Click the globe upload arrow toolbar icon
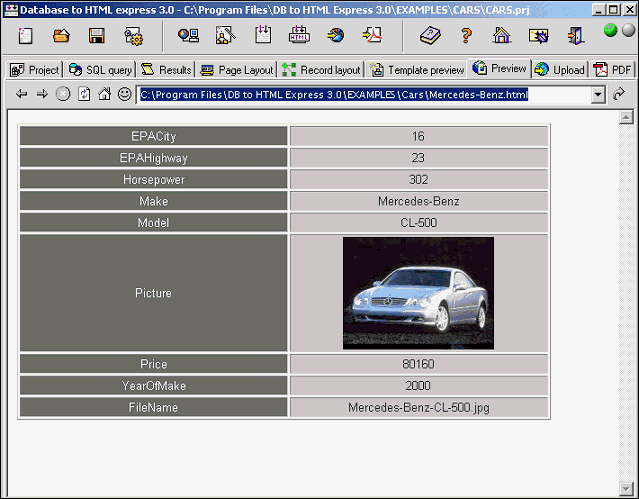 tap(335, 35)
